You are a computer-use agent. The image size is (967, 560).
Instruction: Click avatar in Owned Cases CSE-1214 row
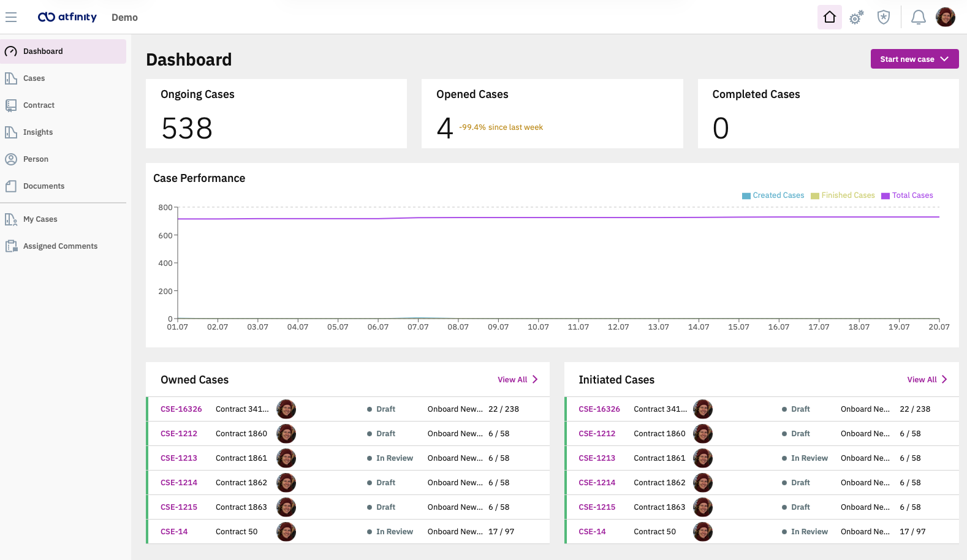point(286,483)
